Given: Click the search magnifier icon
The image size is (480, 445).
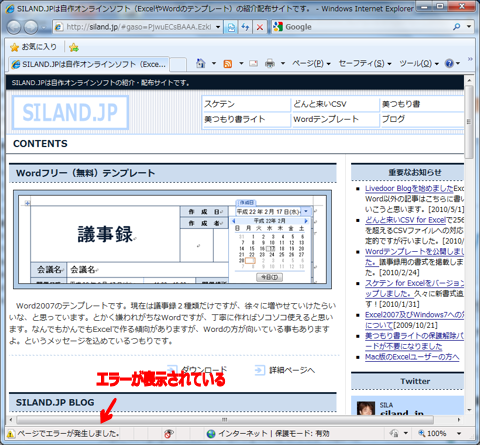Looking at the screenshot, I should [x=456, y=27].
